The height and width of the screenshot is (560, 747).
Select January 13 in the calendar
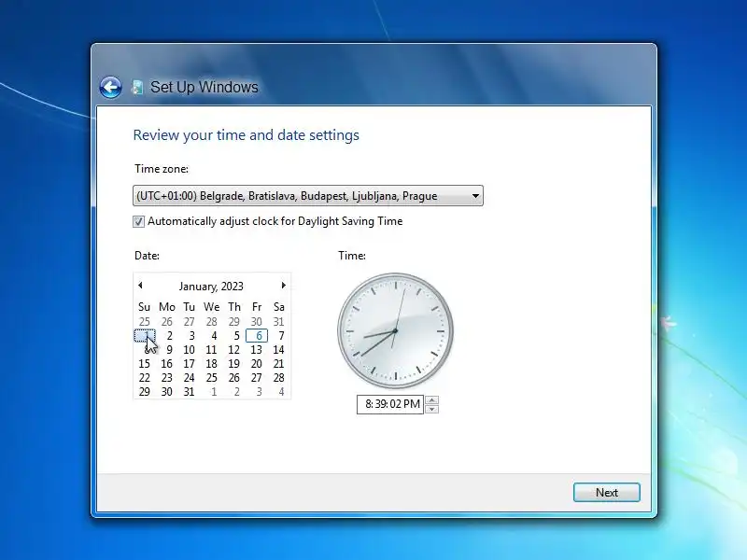(257, 349)
